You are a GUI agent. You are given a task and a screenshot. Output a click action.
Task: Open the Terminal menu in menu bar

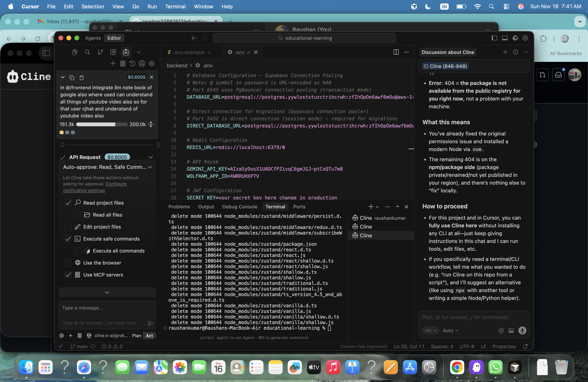(x=175, y=6)
